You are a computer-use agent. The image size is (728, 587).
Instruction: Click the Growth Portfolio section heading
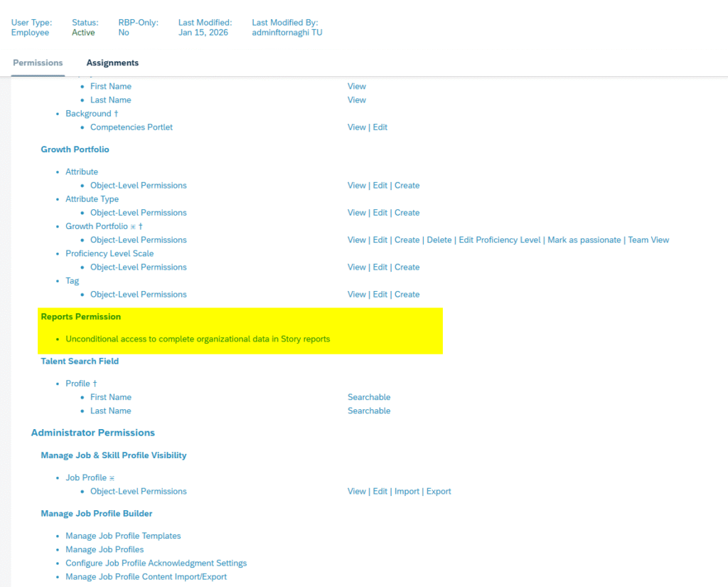(x=75, y=149)
